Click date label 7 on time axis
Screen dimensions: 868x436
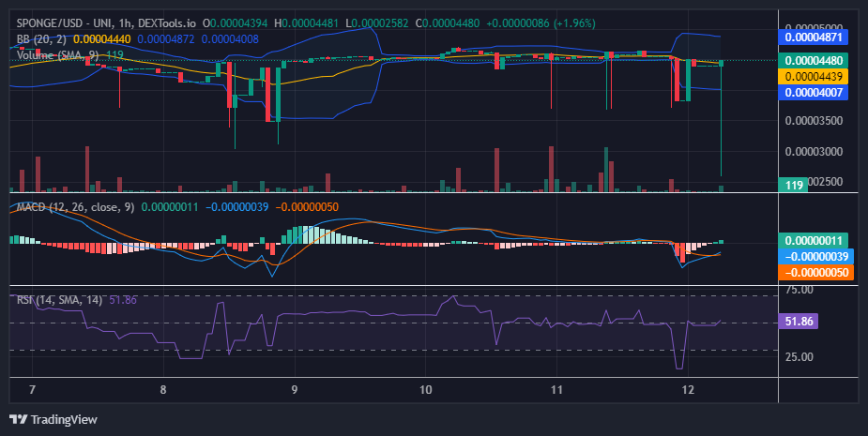point(32,389)
